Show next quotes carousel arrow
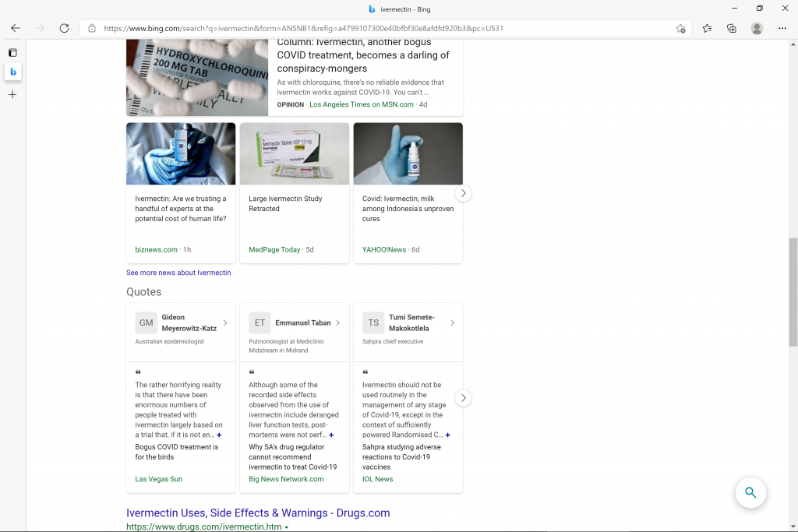Viewport: 798px width, 532px height. (463, 398)
